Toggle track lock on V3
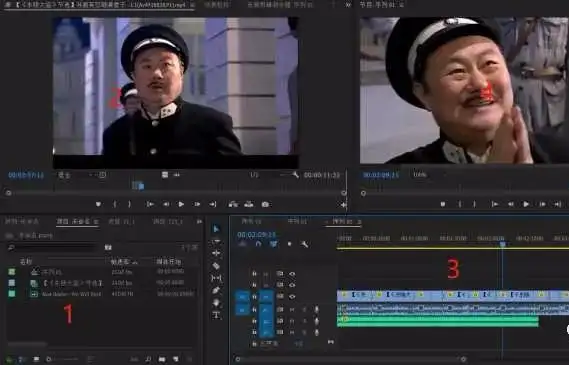 (254, 274)
